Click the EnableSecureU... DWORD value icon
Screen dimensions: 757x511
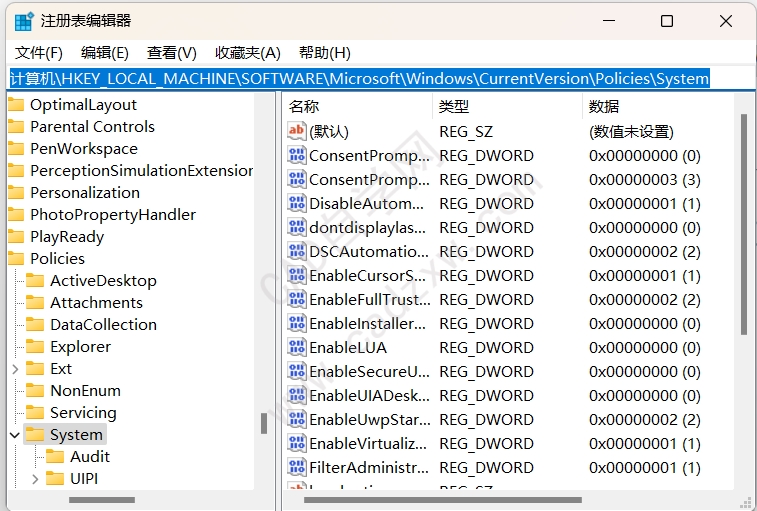tap(296, 371)
